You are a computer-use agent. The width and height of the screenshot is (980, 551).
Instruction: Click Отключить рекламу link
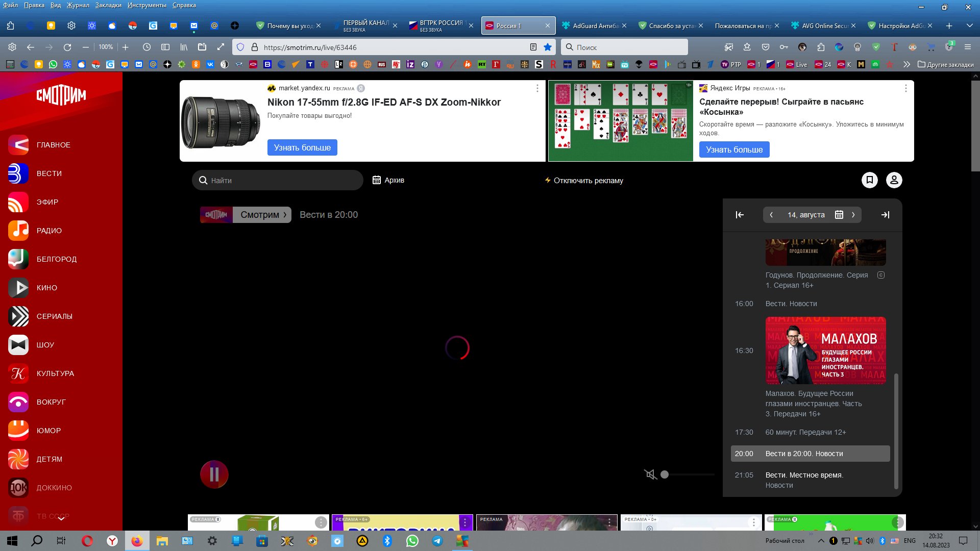[584, 181]
